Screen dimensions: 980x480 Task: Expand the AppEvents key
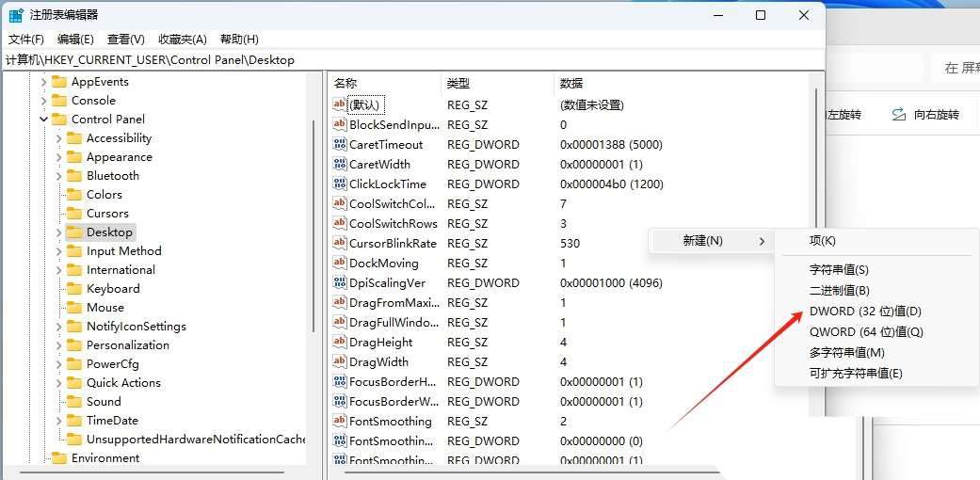pyautogui.click(x=43, y=82)
